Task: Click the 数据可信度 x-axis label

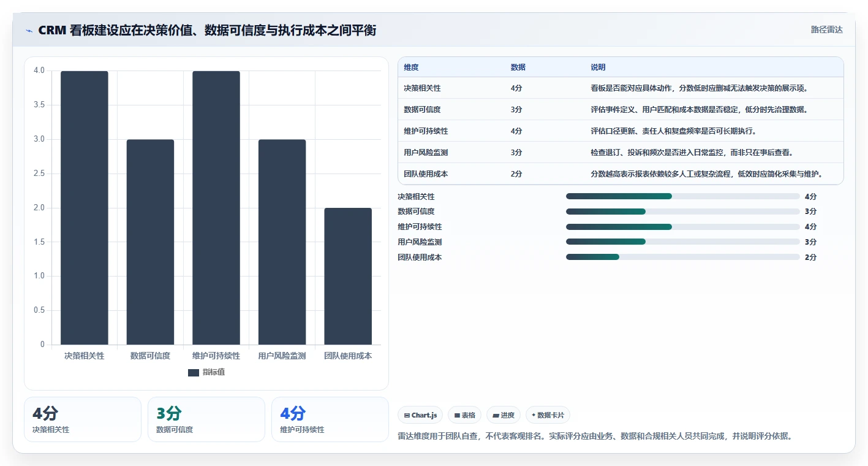Action: click(151, 356)
